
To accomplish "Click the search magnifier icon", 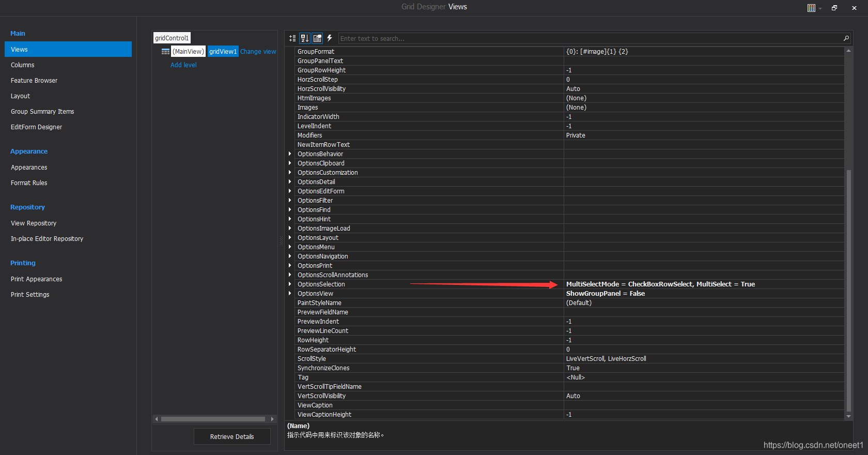I will (846, 38).
